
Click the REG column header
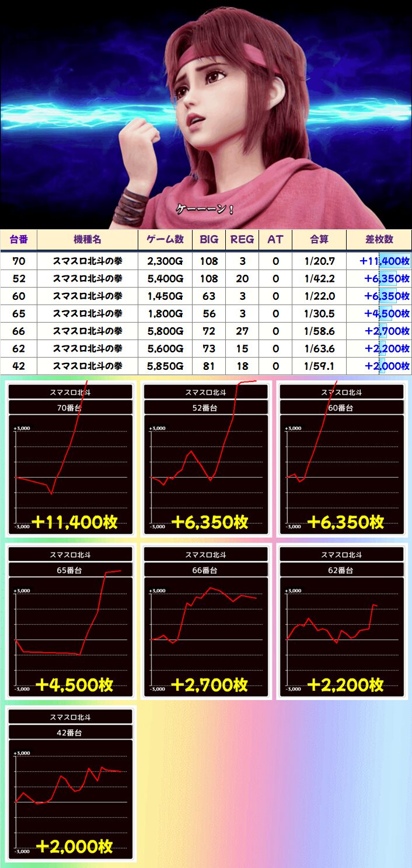(x=242, y=239)
